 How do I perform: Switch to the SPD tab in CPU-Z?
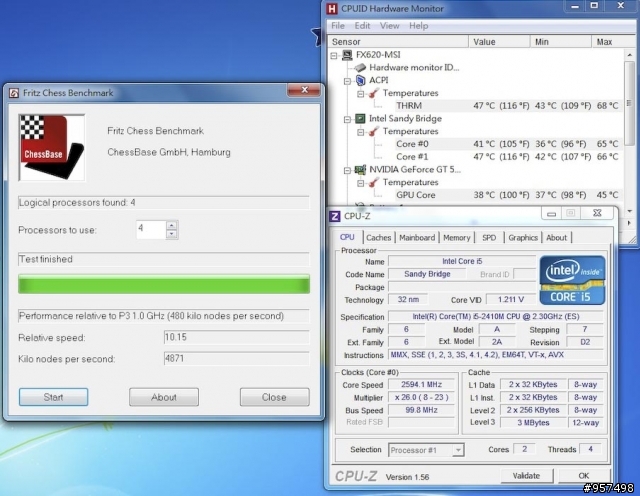(x=489, y=238)
